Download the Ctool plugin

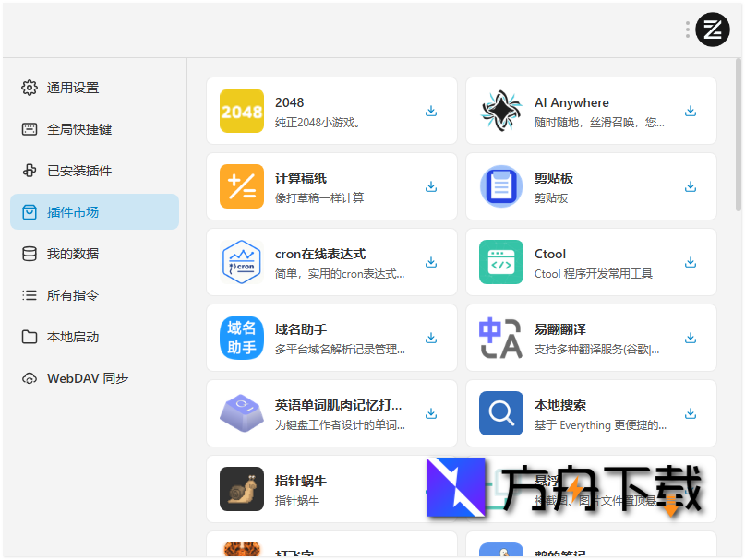click(690, 261)
